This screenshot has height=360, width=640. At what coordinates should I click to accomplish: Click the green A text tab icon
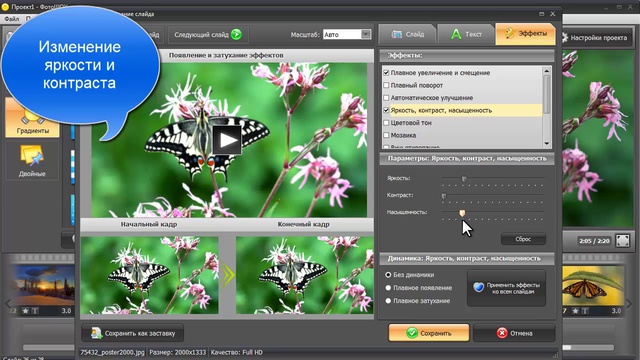456,34
